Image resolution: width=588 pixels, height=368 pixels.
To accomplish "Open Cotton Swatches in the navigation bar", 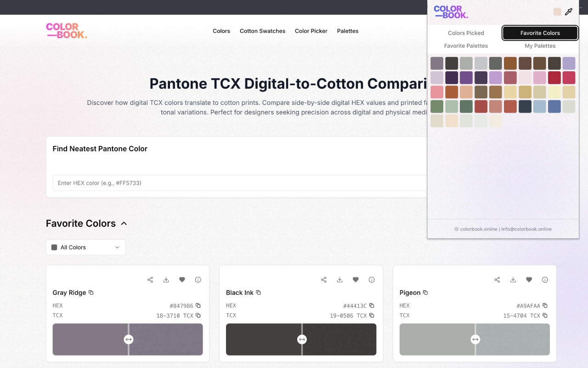I will coord(262,31).
